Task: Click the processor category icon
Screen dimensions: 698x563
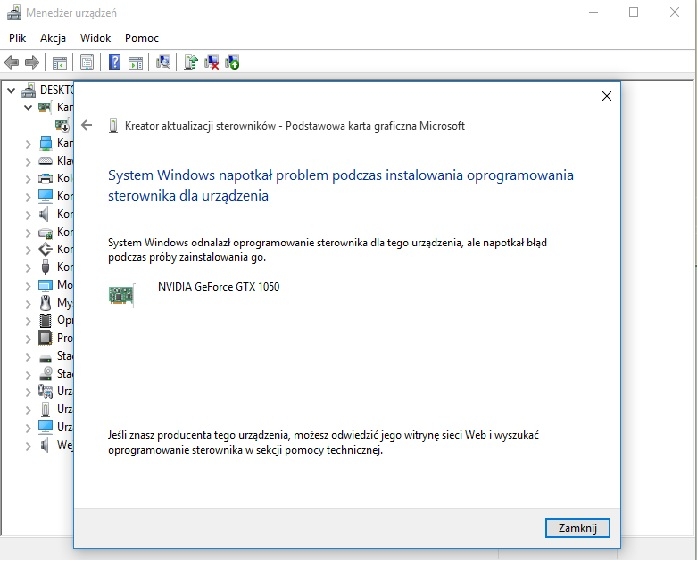Action: pos(45,338)
